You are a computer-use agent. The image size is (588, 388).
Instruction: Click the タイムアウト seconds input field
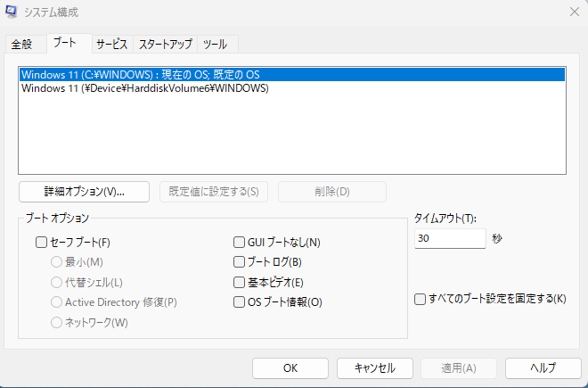[x=449, y=239]
